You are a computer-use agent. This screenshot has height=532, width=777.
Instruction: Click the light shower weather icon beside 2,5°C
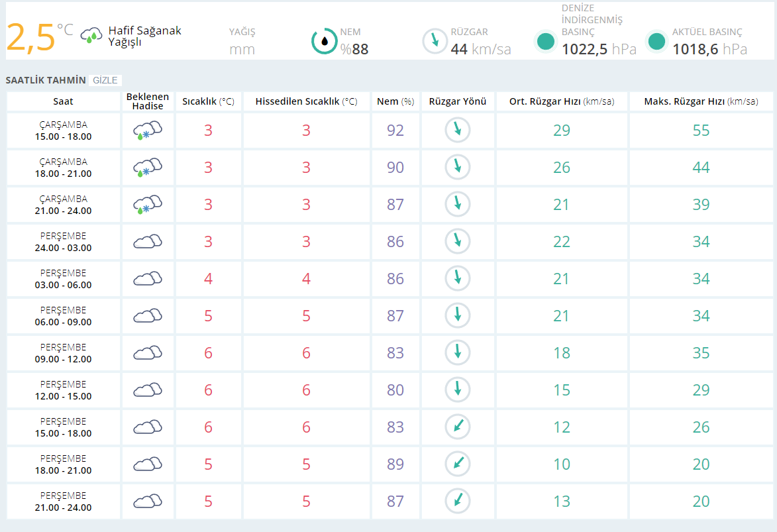coord(91,35)
